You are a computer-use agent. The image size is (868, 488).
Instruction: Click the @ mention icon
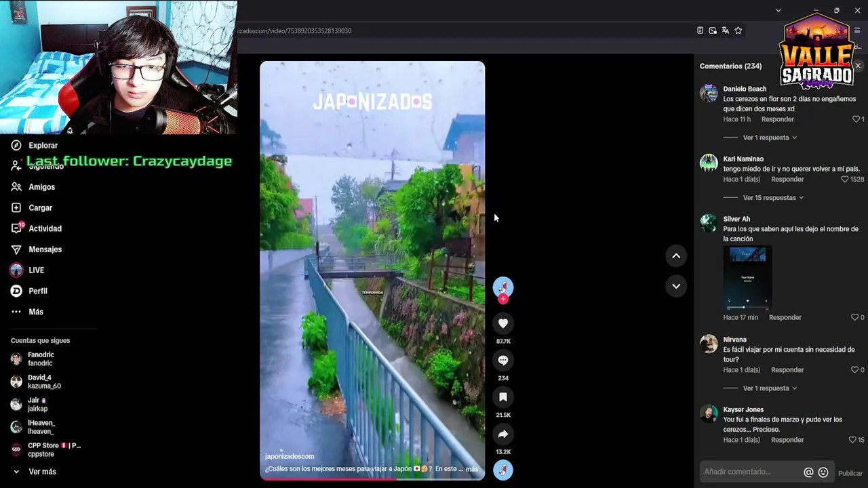click(808, 472)
